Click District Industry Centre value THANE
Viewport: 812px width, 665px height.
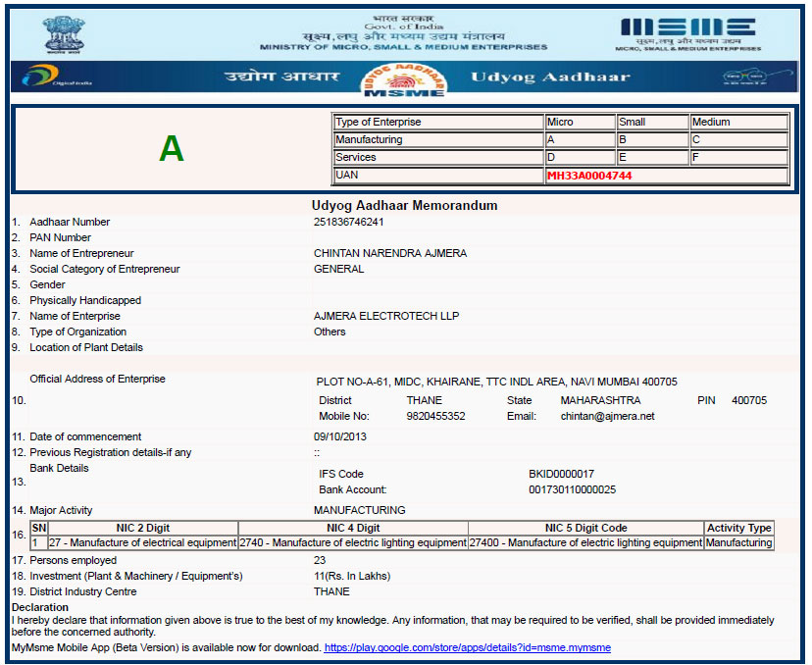(x=331, y=591)
